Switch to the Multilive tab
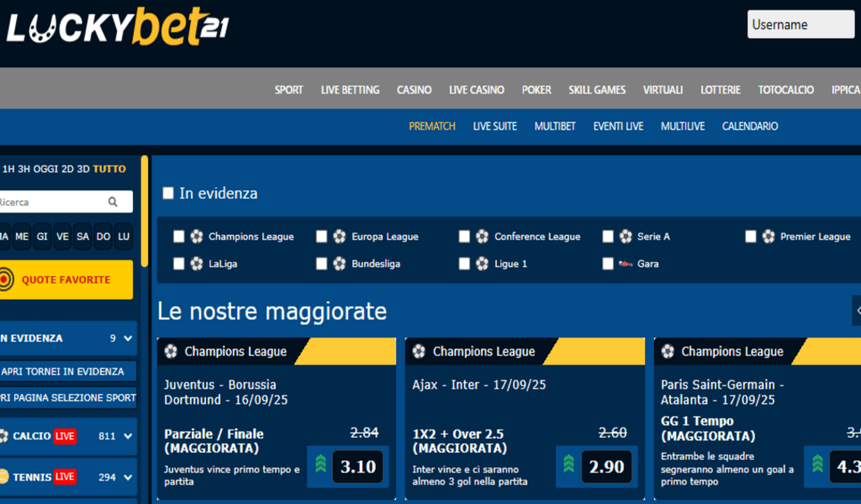 pyautogui.click(x=683, y=126)
